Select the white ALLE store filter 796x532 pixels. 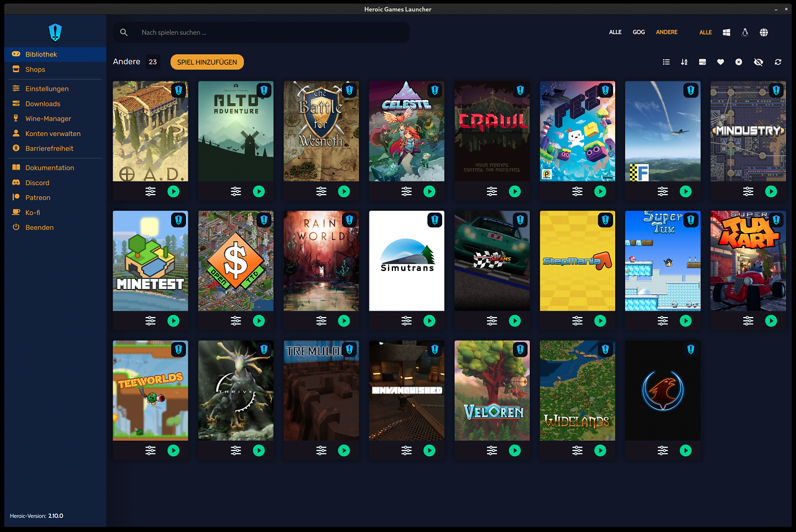615,32
